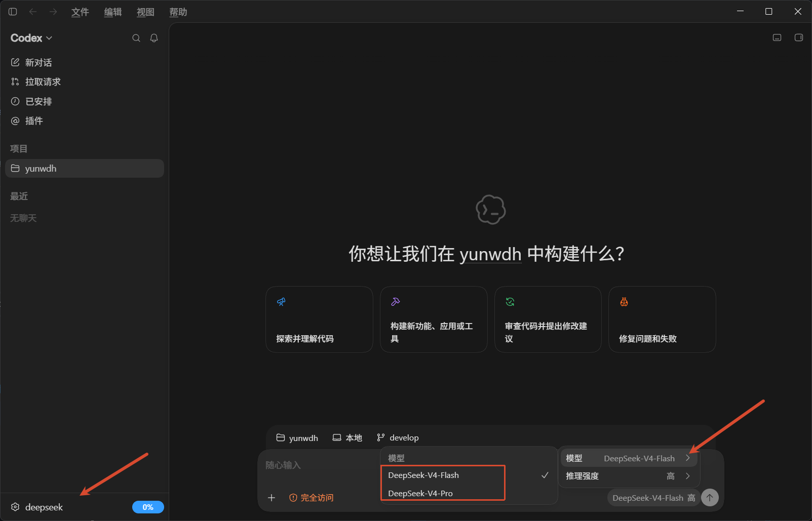Click the 构建新功能、应用或工具 card

(434, 319)
